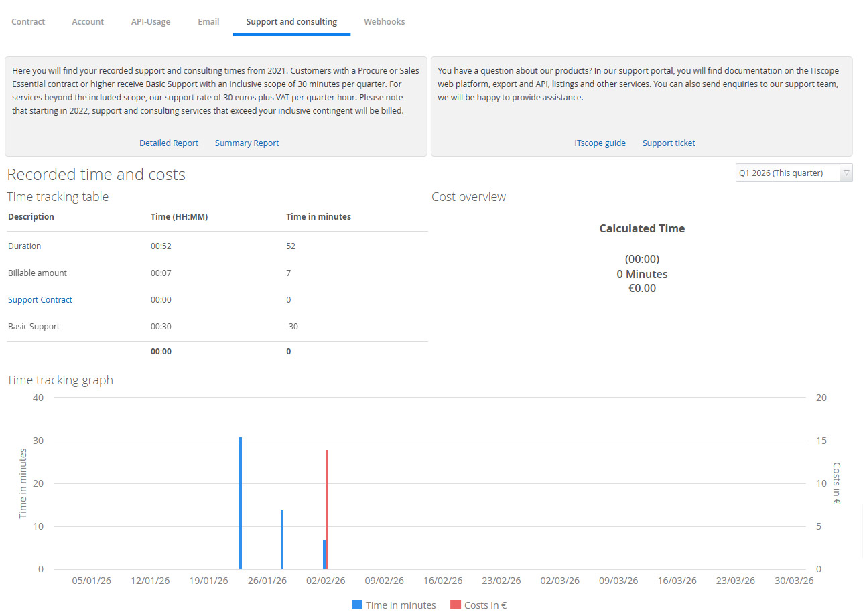Select the Support and consulting tab
This screenshot has width=863, height=616.
[291, 21]
